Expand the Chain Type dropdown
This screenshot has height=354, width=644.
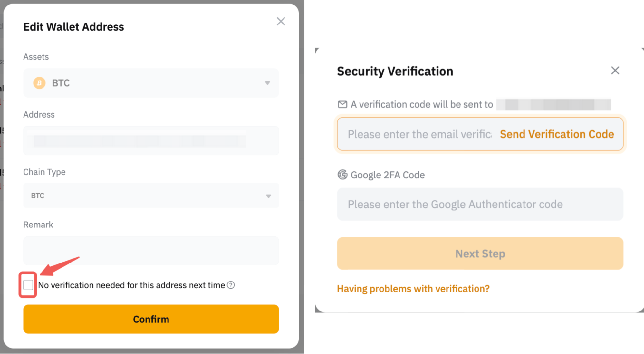tap(151, 196)
